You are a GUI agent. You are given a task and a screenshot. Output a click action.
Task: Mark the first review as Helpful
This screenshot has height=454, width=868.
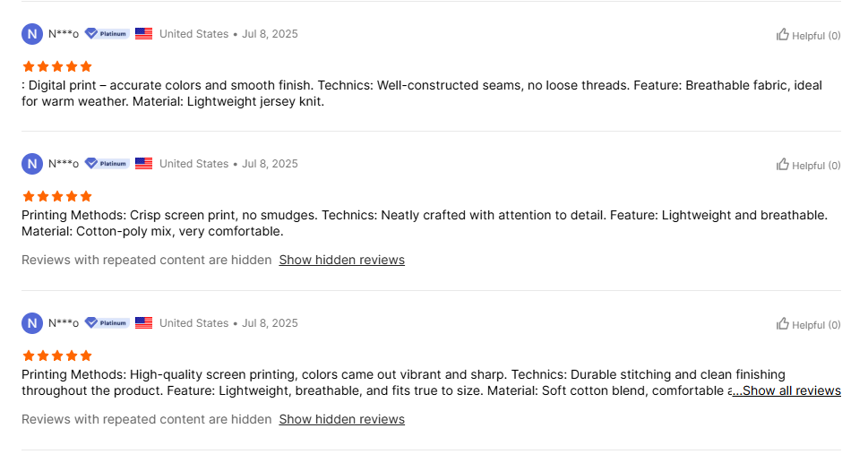808,36
